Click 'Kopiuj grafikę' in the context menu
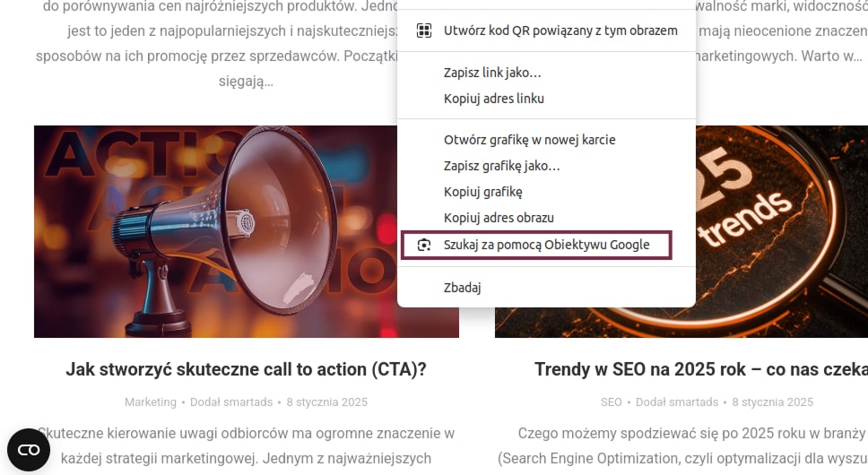This screenshot has height=475, width=868. [482, 192]
